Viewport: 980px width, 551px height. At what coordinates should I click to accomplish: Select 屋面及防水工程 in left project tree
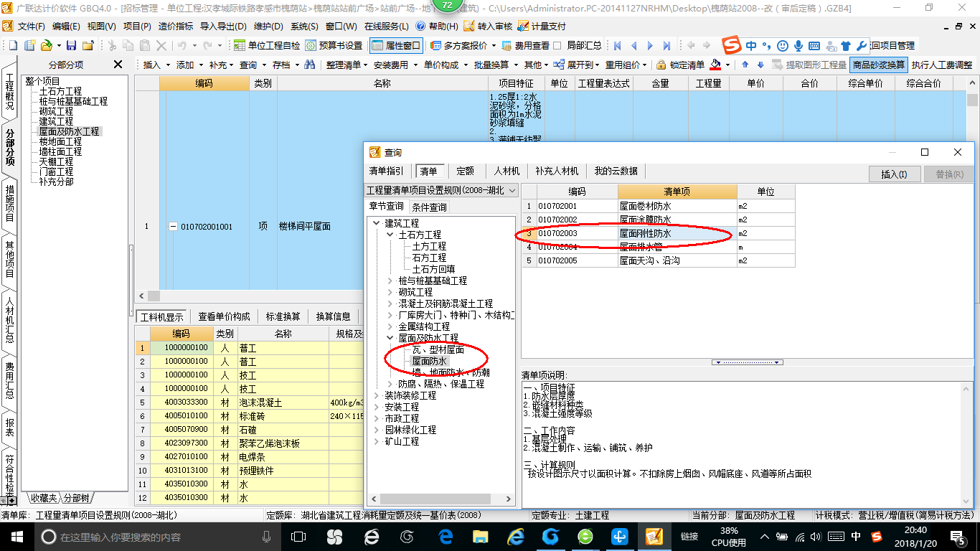tap(70, 132)
